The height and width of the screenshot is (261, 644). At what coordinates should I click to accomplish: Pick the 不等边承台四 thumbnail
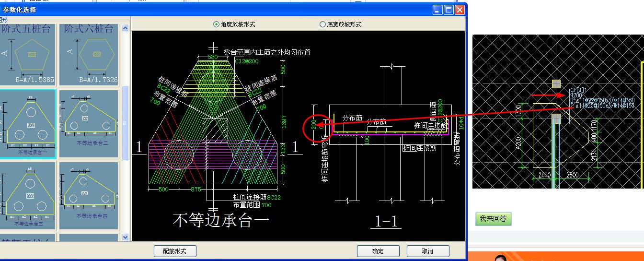(89, 196)
